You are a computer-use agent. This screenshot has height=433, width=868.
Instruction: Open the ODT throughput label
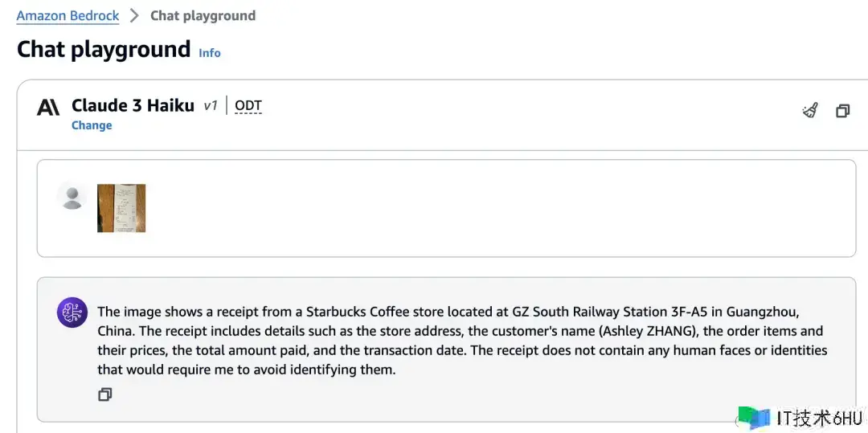click(x=248, y=106)
